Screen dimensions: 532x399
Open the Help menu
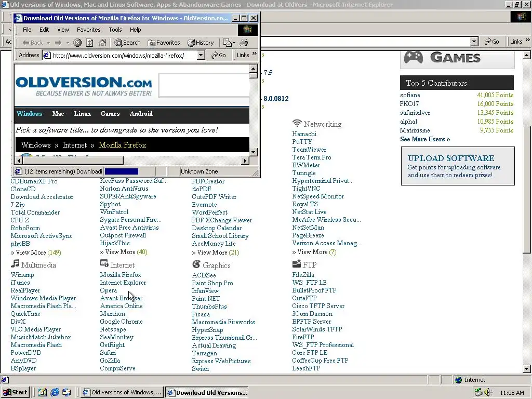135,30
